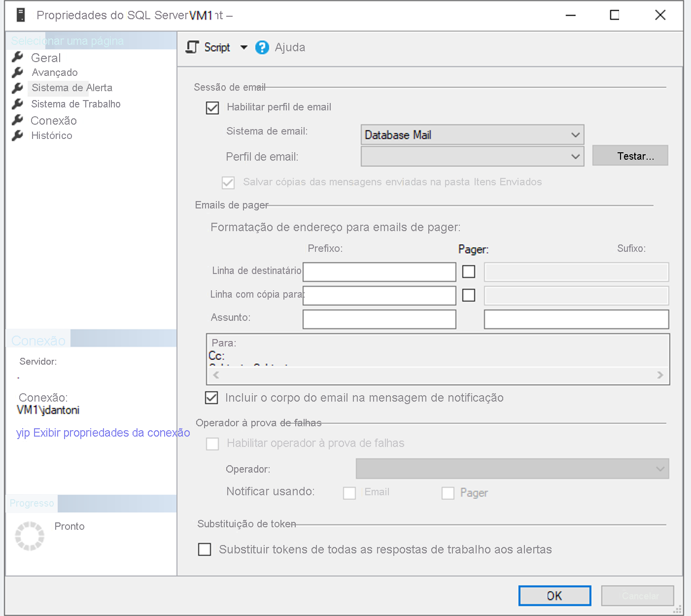The width and height of the screenshot is (691, 616).
Task: Open Ajuda help using the question mark icon
Action: coord(262,47)
